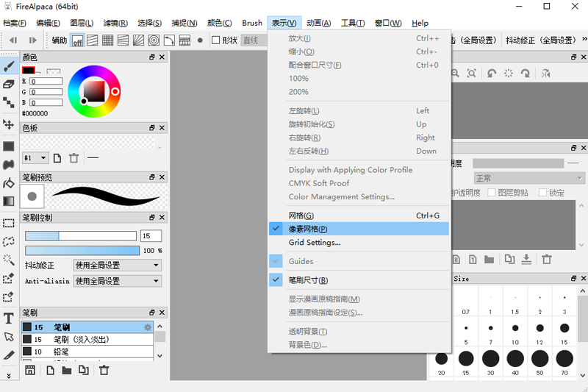Click the gear icon on selected brush
The height and width of the screenshot is (392, 588).
(x=148, y=327)
